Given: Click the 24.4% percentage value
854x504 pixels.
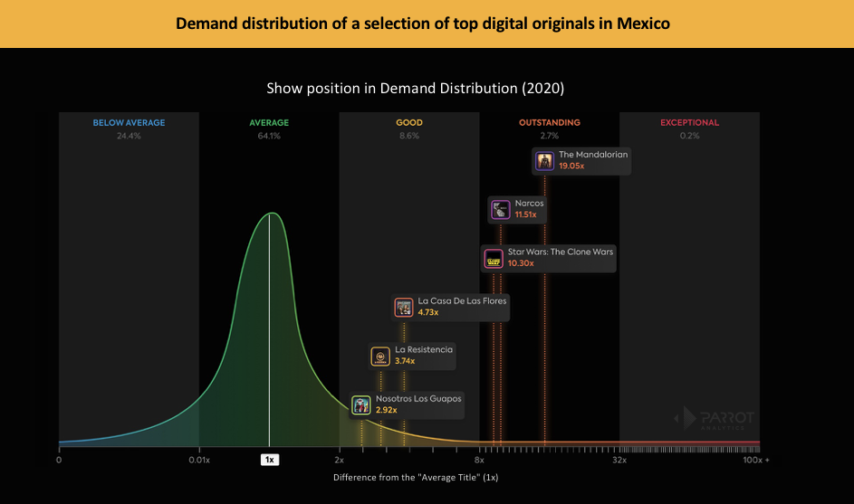Looking at the screenshot, I should click(x=129, y=136).
